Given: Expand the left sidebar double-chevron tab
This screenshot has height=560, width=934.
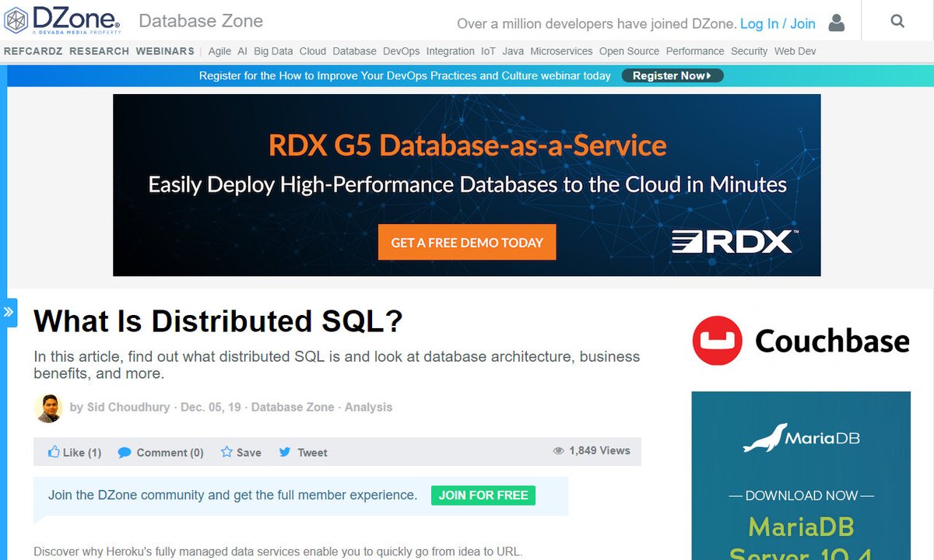Looking at the screenshot, I should point(9,313).
